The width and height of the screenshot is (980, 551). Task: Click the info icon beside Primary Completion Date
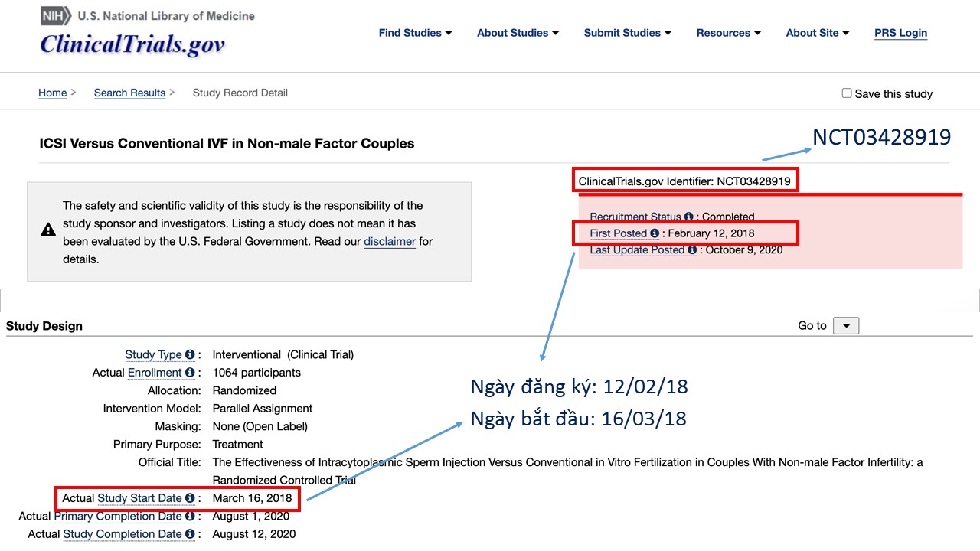pos(190,517)
